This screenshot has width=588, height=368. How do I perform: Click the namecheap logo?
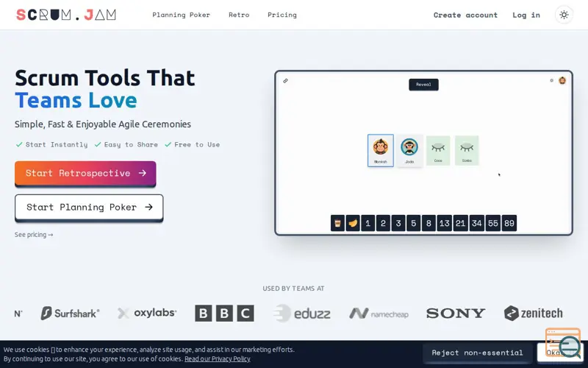click(x=379, y=314)
